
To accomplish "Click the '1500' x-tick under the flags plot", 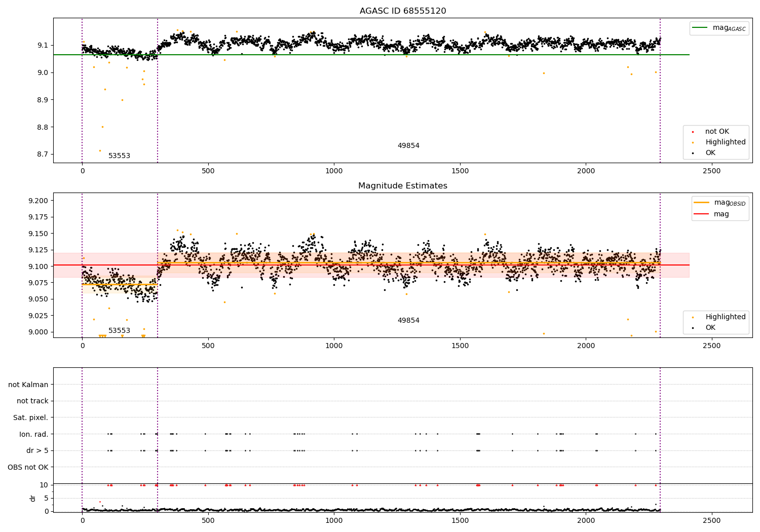I will pyautogui.click(x=460, y=521).
